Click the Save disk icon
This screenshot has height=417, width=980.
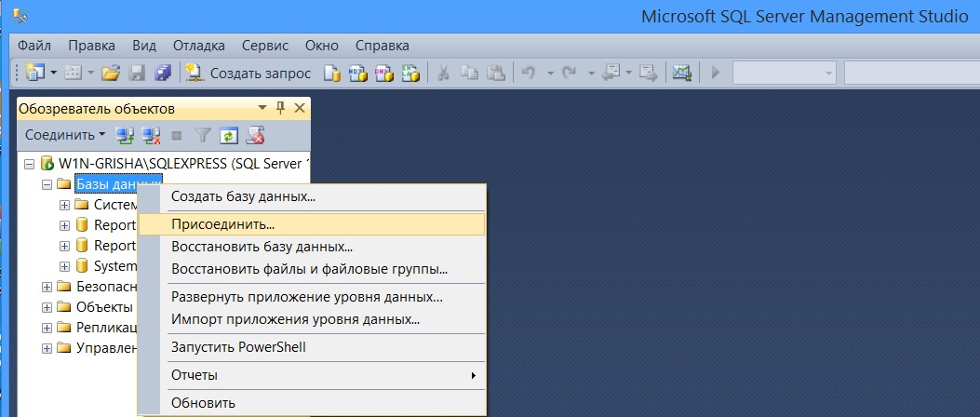(x=137, y=74)
